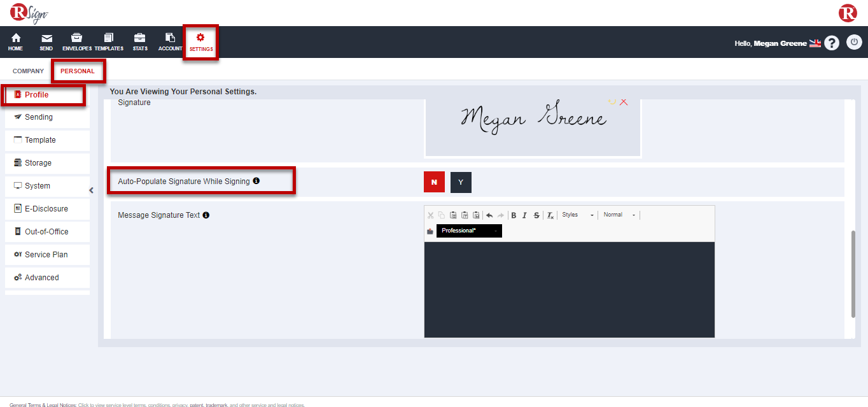868x407 pixels.
Task: Click the yellow undo icon on signature
Action: pyautogui.click(x=612, y=102)
